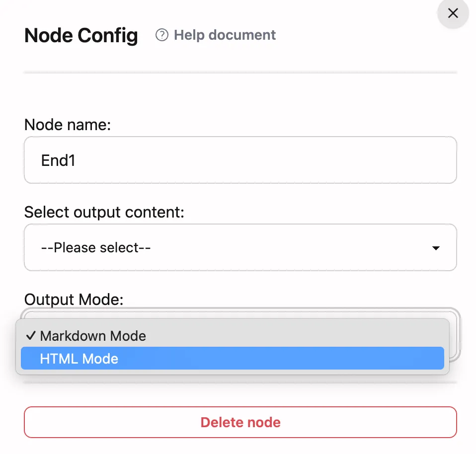Open the Help document link
The height and width of the screenshot is (454, 476).
[225, 35]
